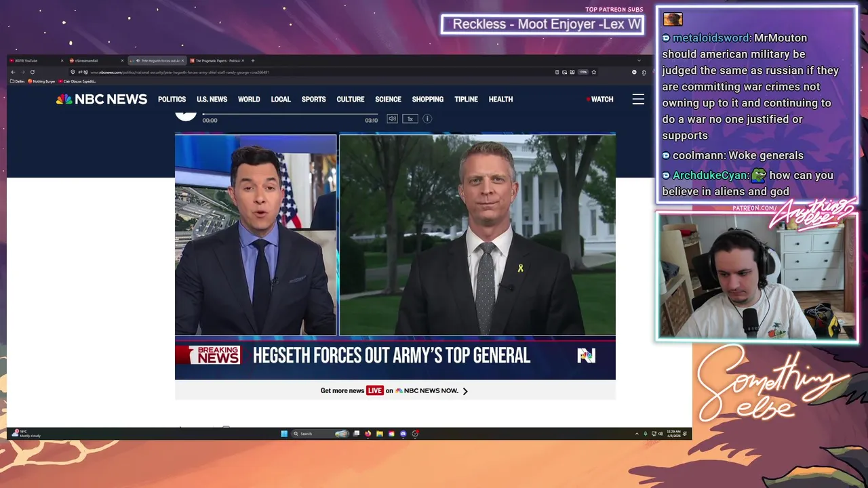
Task: Open the Science section
Action: [x=388, y=99]
